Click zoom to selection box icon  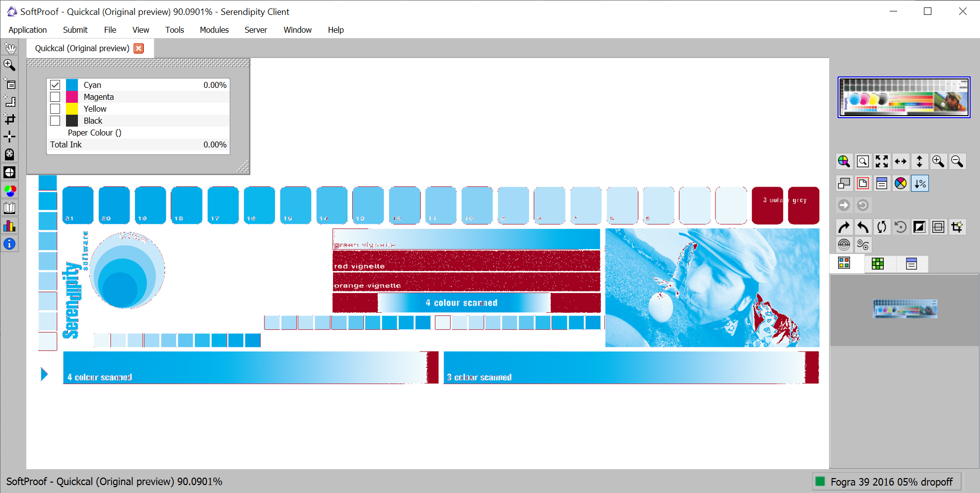coord(862,161)
